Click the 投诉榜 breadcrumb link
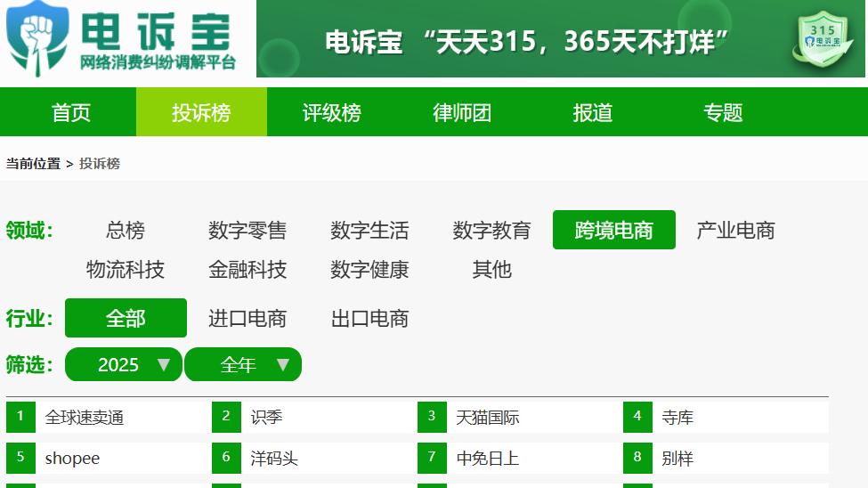 pos(100,164)
